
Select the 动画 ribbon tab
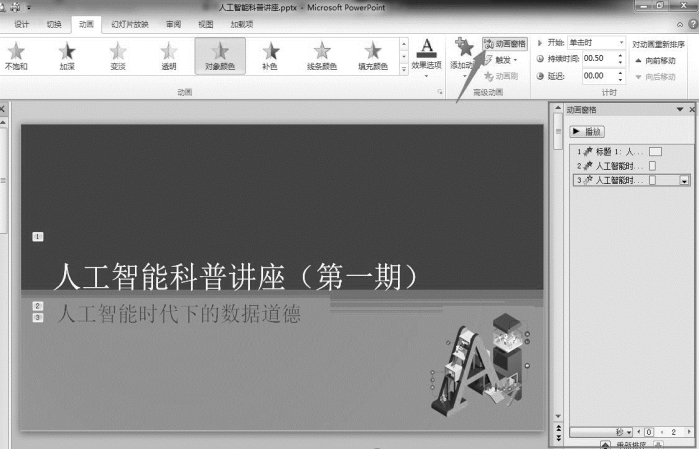tap(86, 25)
